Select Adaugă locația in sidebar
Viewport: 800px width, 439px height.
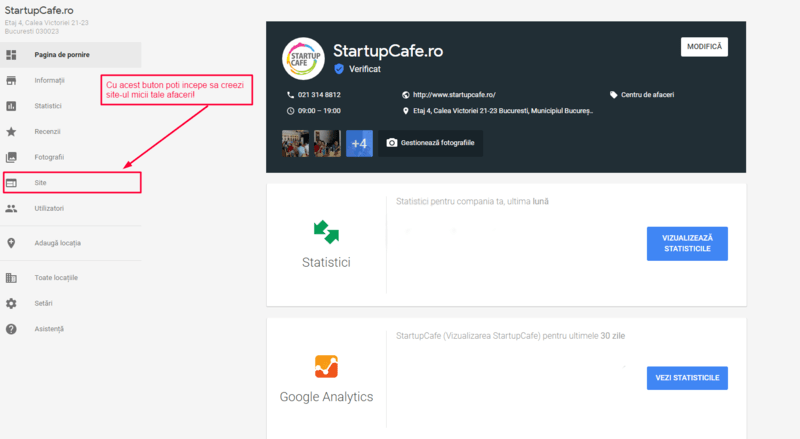[70, 243]
